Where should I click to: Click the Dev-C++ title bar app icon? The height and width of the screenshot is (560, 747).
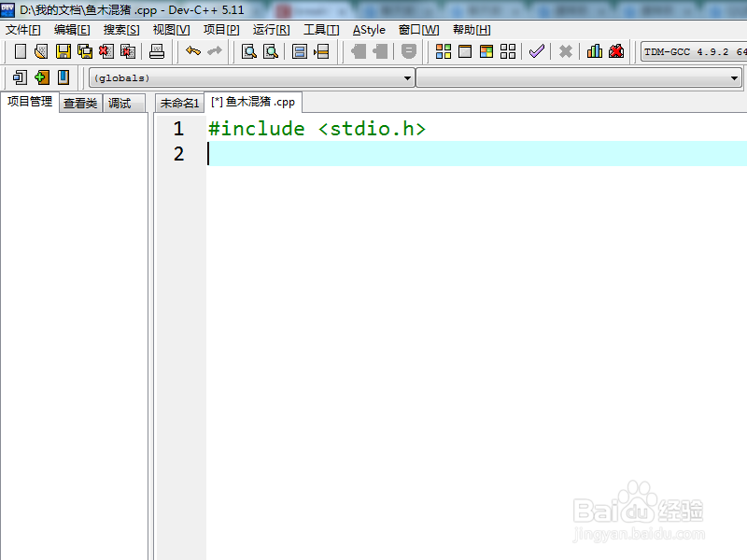[x=7, y=9]
